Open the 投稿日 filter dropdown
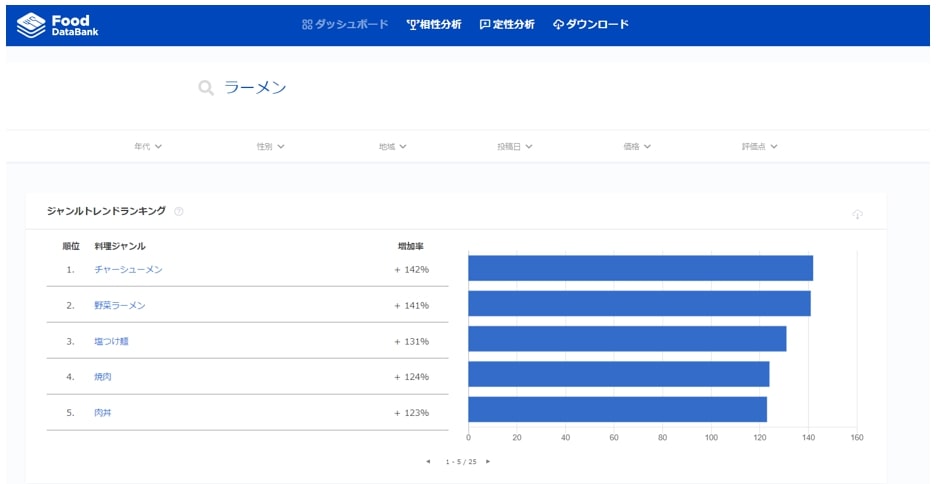Viewport: 936px width, 484px height. tap(514, 147)
